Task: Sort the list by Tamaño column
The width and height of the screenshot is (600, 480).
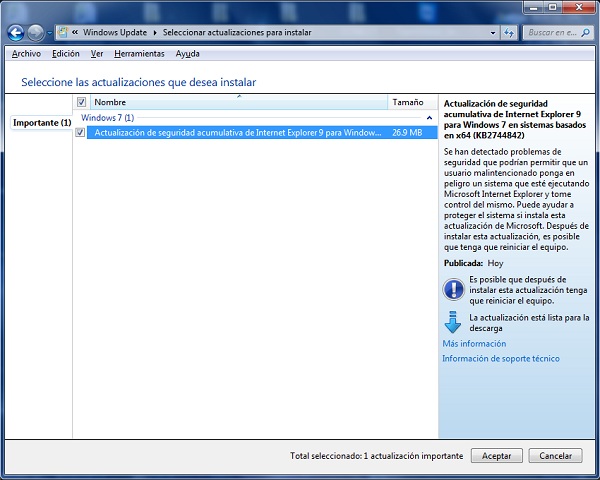Action: click(x=412, y=102)
